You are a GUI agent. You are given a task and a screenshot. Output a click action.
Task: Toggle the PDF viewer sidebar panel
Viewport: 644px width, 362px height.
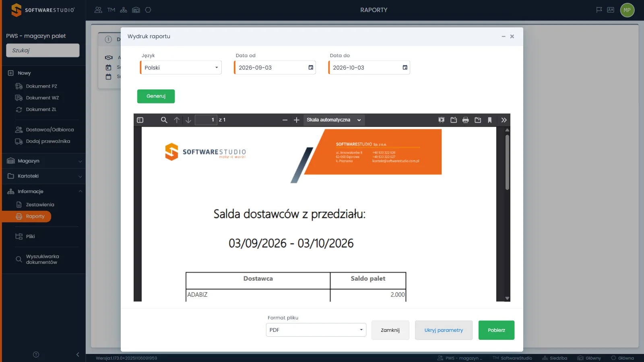pyautogui.click(x=140, y=120)
